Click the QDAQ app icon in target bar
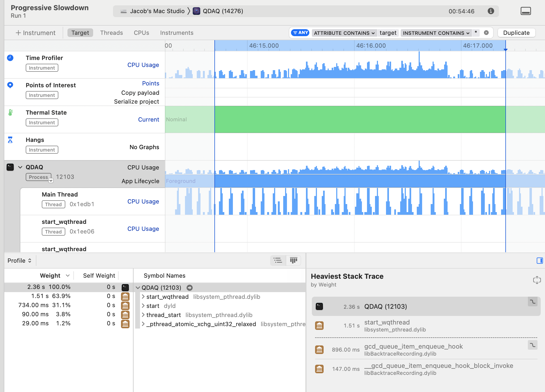 [196, 11]
